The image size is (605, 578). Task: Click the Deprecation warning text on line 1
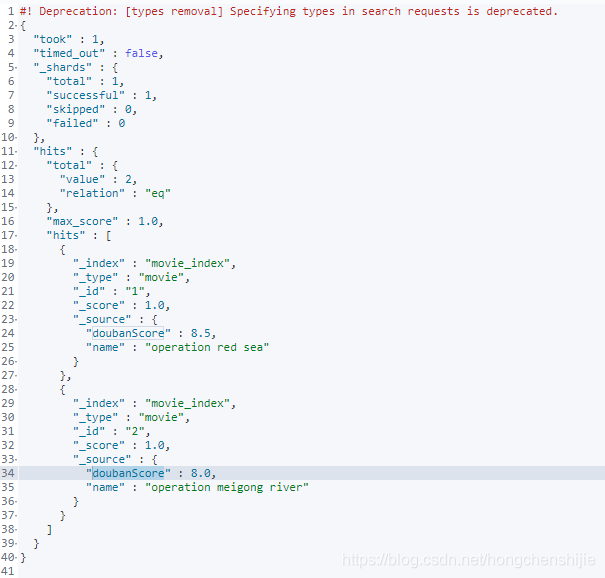(x=289, y=12)
